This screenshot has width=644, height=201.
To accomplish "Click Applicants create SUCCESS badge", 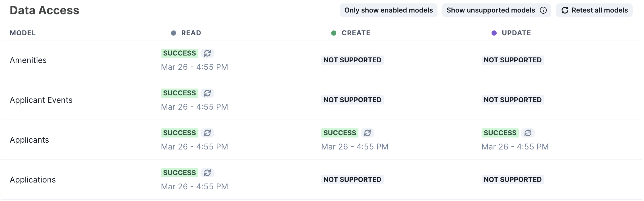I will coord(340,133).
